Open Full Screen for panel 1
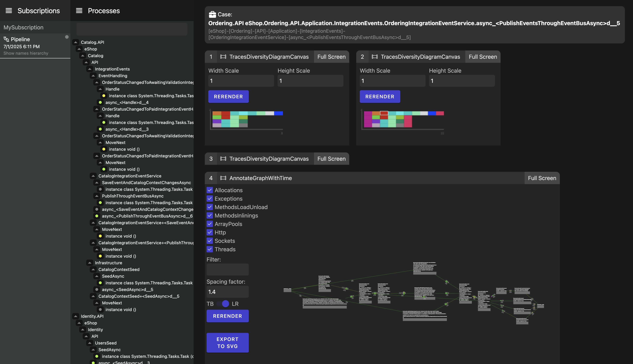The height and width of the screenshot is (364, 633). click(x=331, y=57)
